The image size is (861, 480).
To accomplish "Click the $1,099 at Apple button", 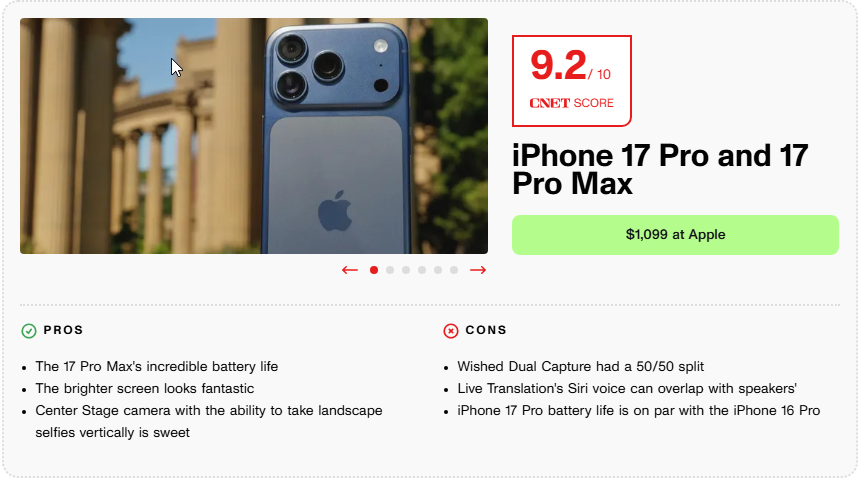I will [x=675, y=235].
